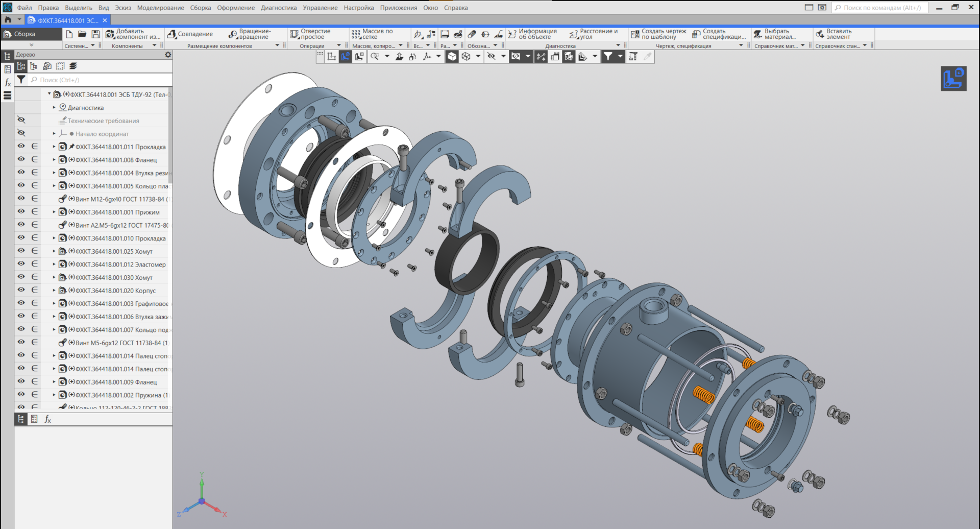
Task: Select Массив по сетке pattern tool
Action: coord(372,34)
